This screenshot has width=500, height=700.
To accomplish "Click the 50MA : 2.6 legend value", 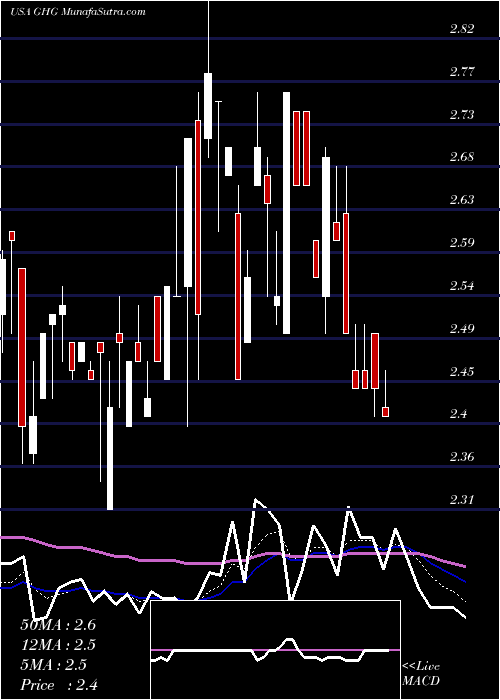I will pyautogui.click(x=58, y=625).
